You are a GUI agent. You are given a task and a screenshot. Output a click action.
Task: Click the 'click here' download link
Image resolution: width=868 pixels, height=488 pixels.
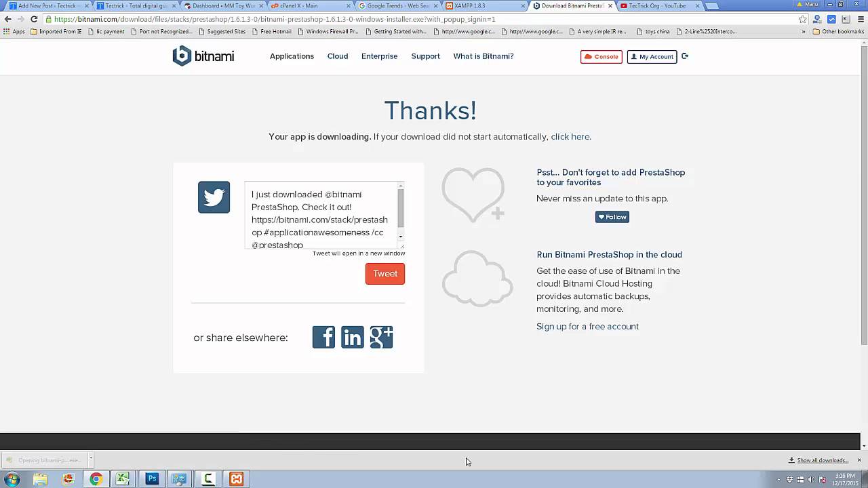[570, 136]
